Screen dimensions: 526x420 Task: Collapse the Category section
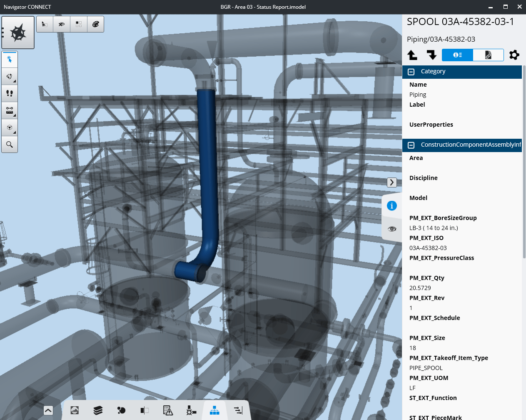411,71
